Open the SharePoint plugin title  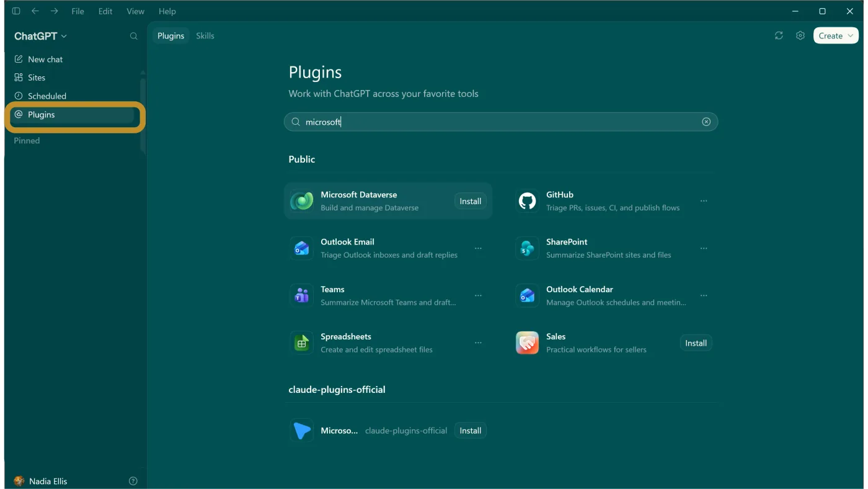pos(567,242)
